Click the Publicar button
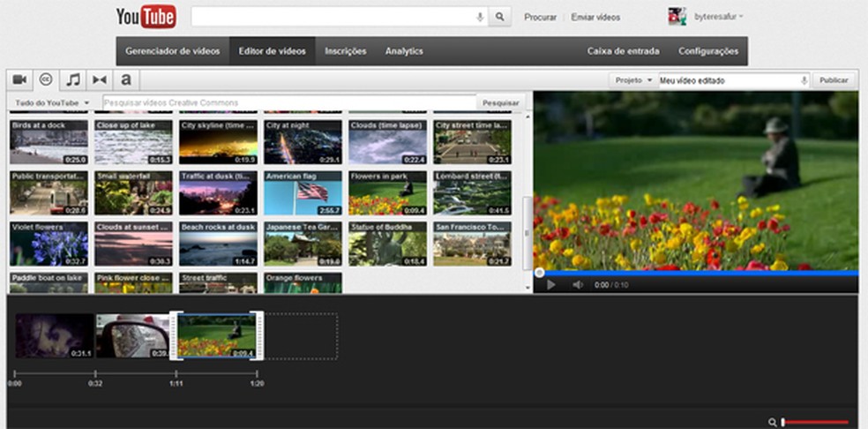This screenshot has height=429, width=868. point(834,80)
